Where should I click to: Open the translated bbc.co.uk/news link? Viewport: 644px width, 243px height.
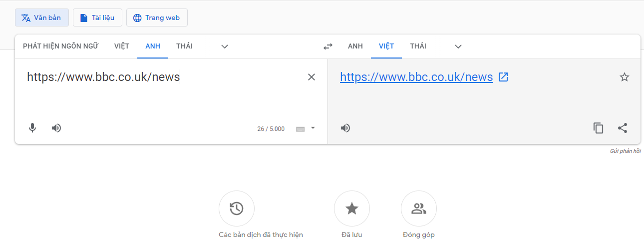tap(416, 77)
